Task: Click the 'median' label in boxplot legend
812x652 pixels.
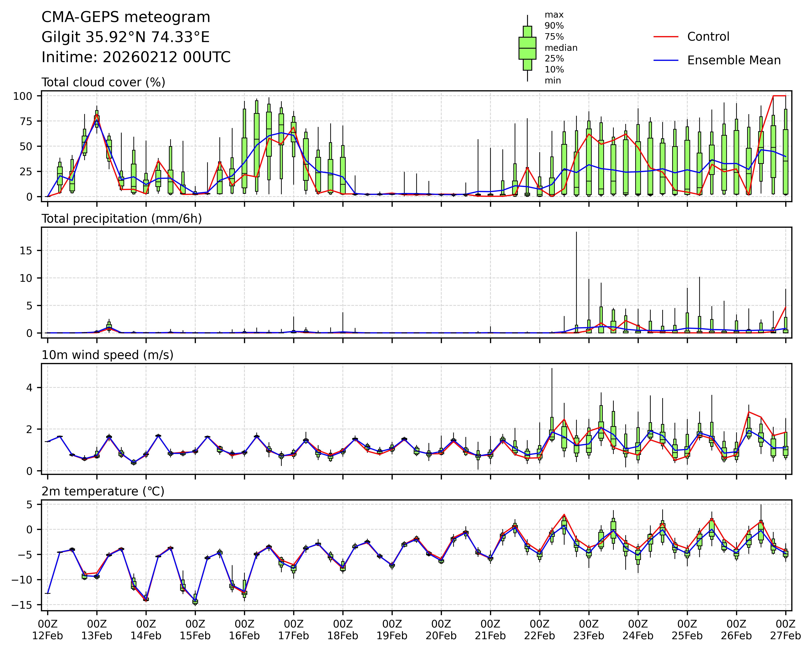Action: (561, 48)
